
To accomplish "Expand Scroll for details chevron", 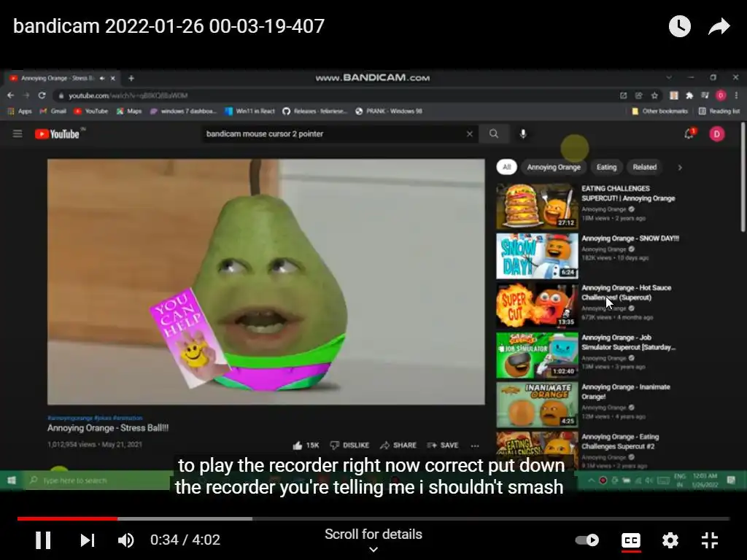I will coord(373,550).
